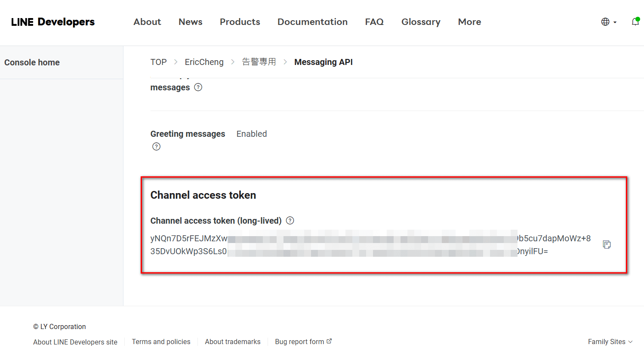The width and height of the screenshot is (644, 360).
Task: Open the FAQ page
Action: click(x=374, y=22)
